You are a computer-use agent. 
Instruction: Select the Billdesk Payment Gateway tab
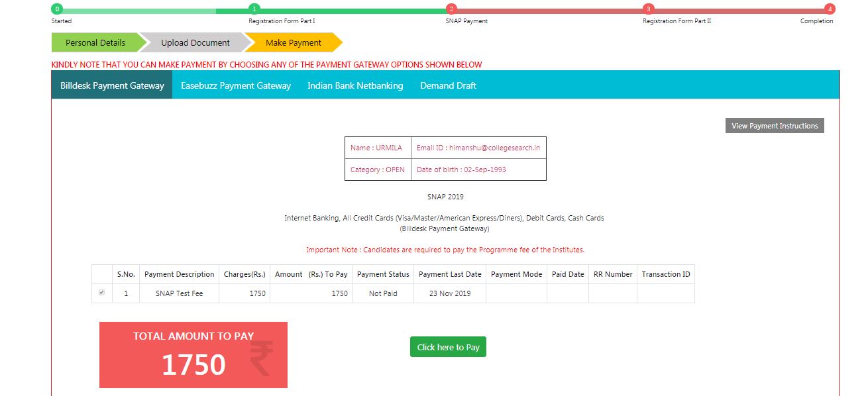pyautogui.click(x=111, y=85)
